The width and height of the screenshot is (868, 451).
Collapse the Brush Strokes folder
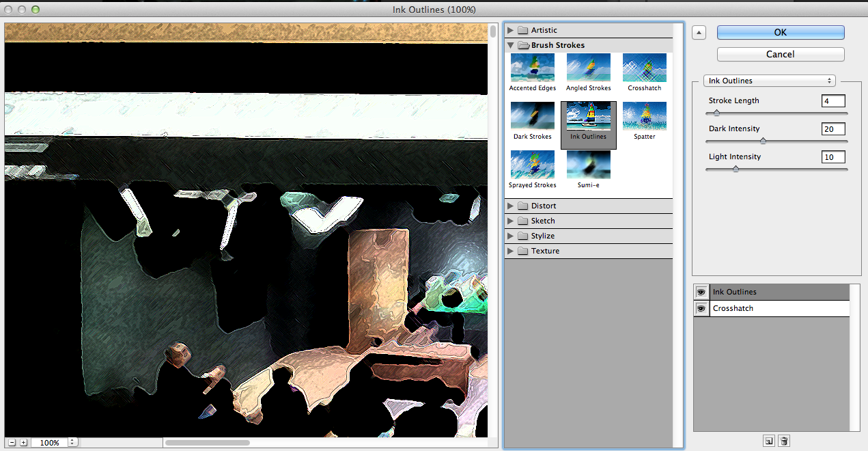511,45
